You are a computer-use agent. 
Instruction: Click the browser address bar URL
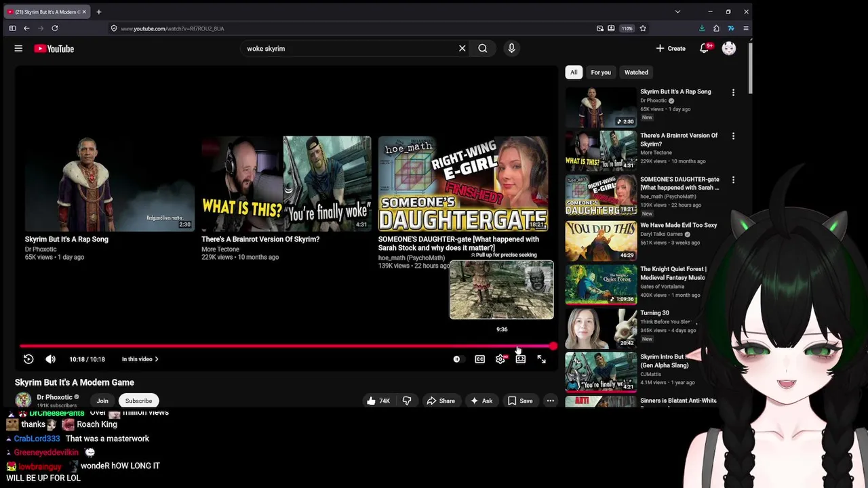(x=172, y=28)
